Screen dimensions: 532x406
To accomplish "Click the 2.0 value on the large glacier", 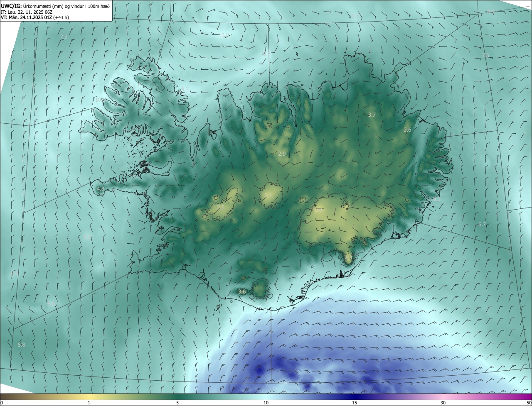I will [x=319, y=210].
